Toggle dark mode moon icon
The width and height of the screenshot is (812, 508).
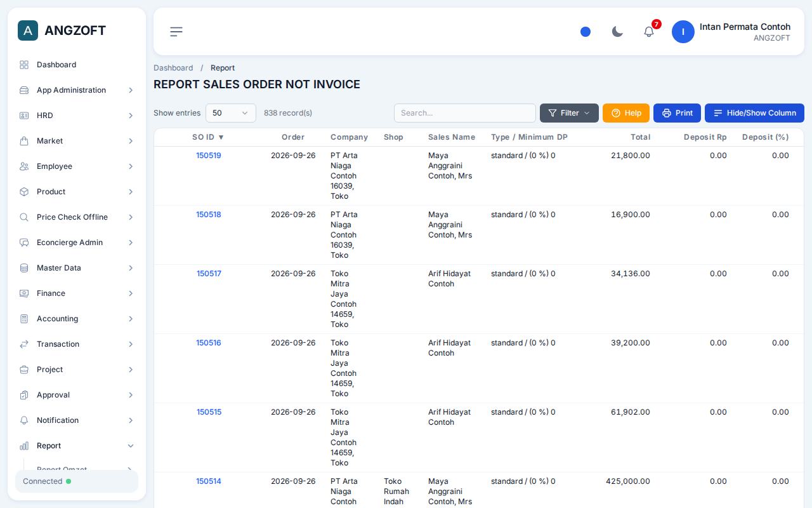click(x=617, y=32)
